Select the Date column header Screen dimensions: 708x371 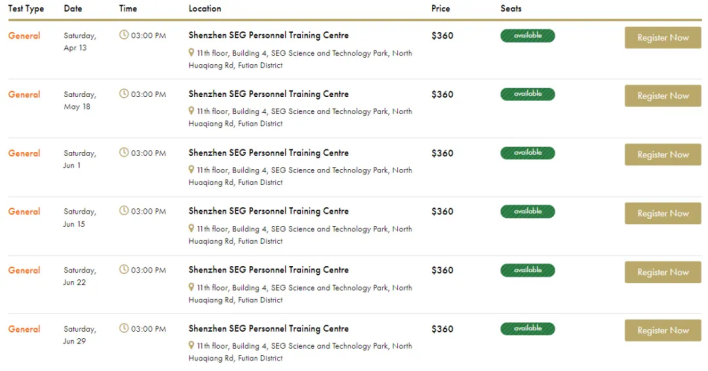(x=73, y=9)
